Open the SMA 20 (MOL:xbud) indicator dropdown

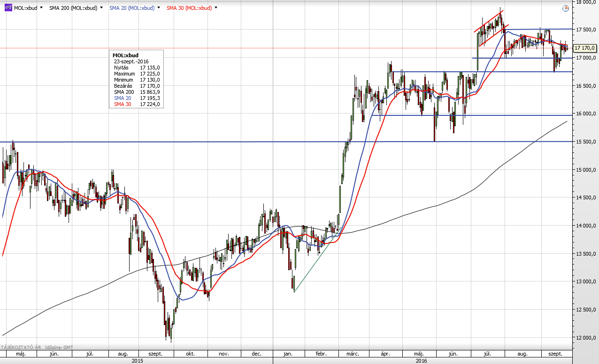[159, 8]
